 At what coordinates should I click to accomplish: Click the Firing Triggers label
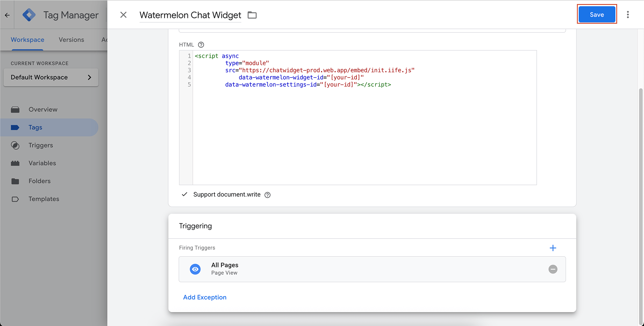[x=197, y=248]
